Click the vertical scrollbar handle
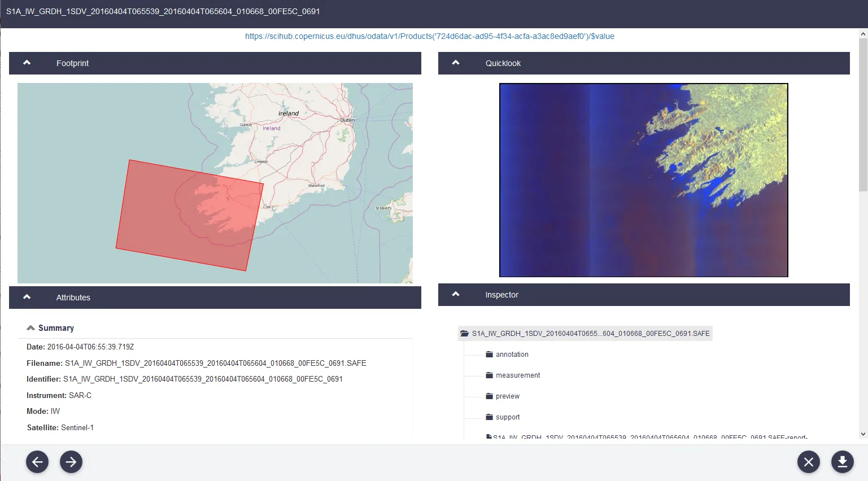This screenshot has height=481, width=868. tap(863, 115)
